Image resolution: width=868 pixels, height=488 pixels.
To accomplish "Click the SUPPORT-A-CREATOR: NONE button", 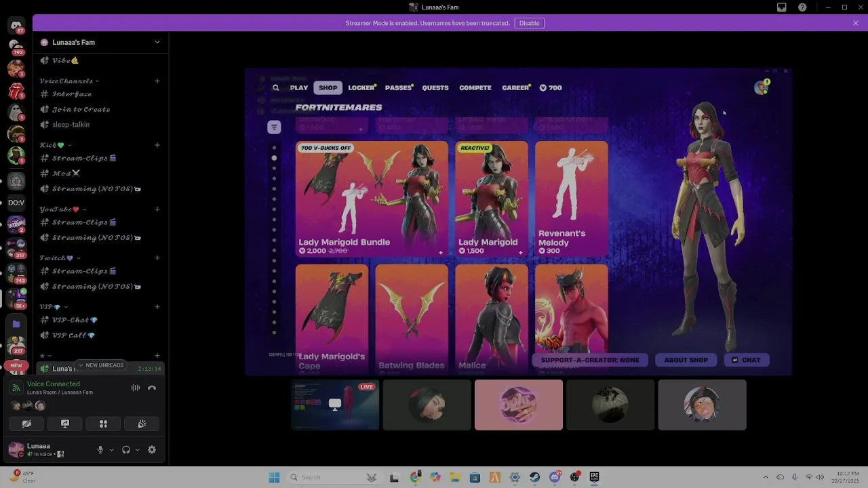I will pos(590,360).
